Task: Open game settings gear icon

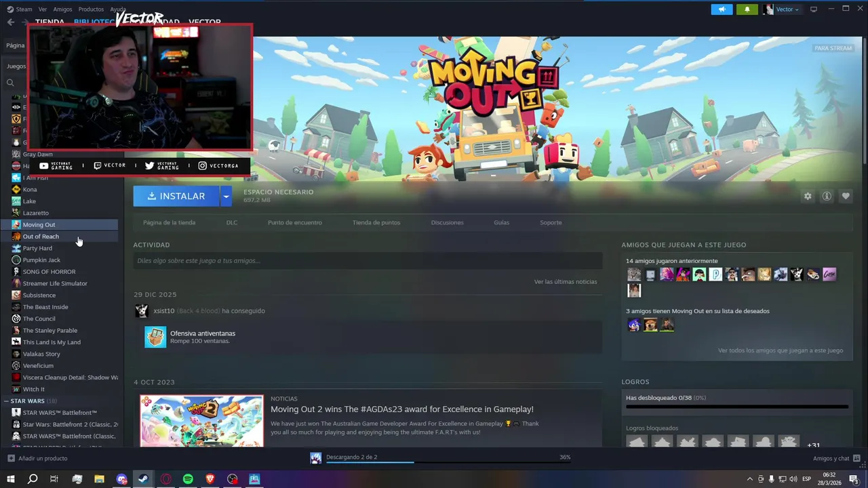Action: 807,196
